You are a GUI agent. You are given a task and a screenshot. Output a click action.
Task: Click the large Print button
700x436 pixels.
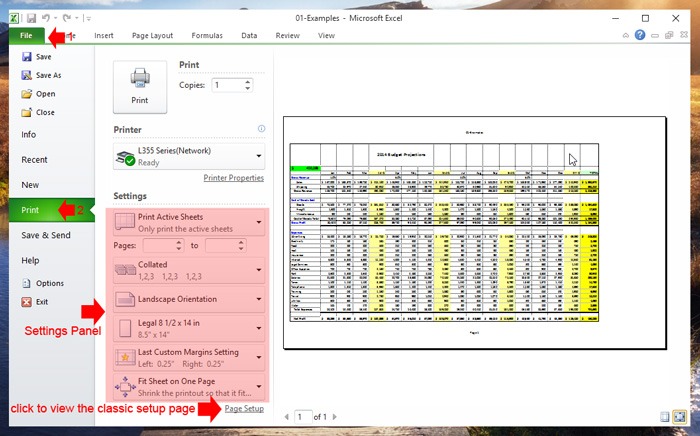click(x=140, y=87)
